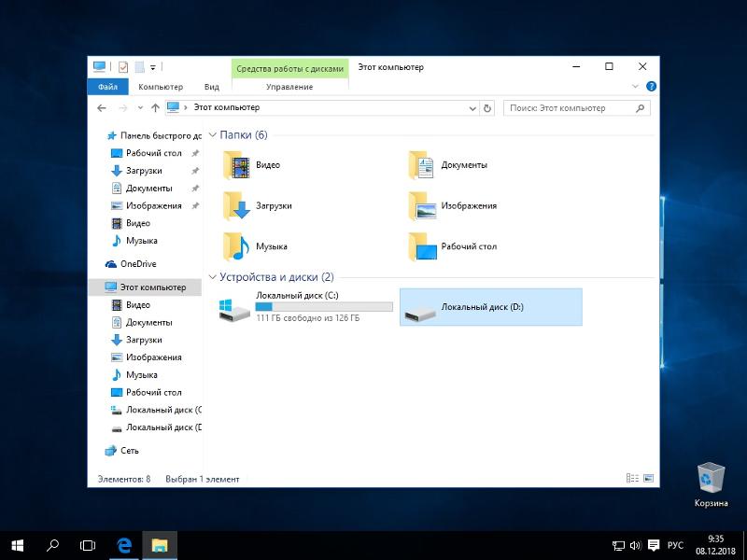The width and height of the screenshot is (747, 560).
Task: Click the Properties icon in quick access toolbar
Action: 123,67
